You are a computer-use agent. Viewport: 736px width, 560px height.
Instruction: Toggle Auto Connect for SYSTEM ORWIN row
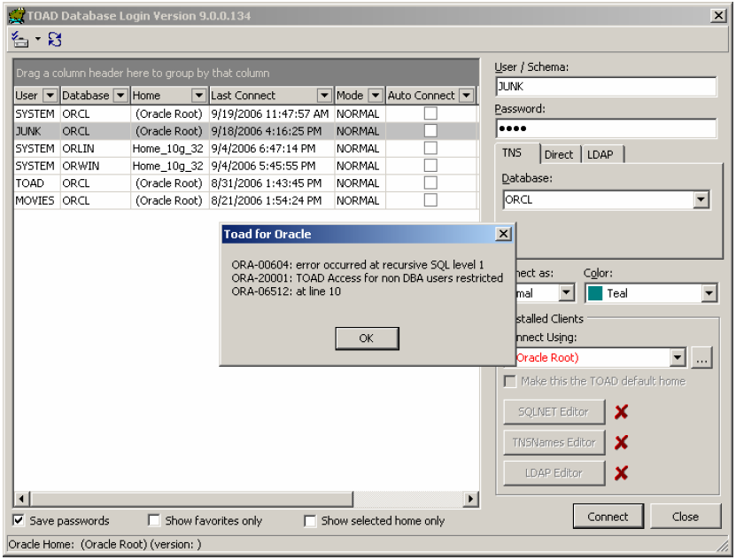[x=430, y=166]
